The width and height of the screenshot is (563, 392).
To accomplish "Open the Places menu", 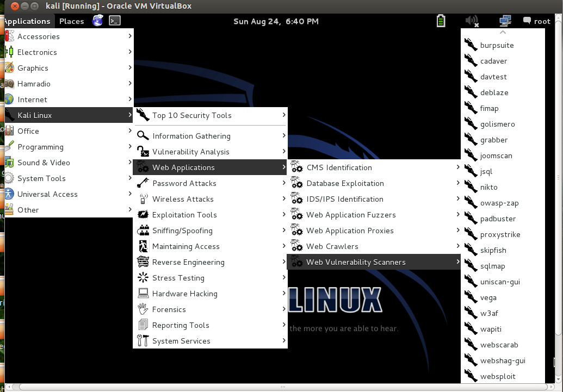I will [x=71, y=21].
